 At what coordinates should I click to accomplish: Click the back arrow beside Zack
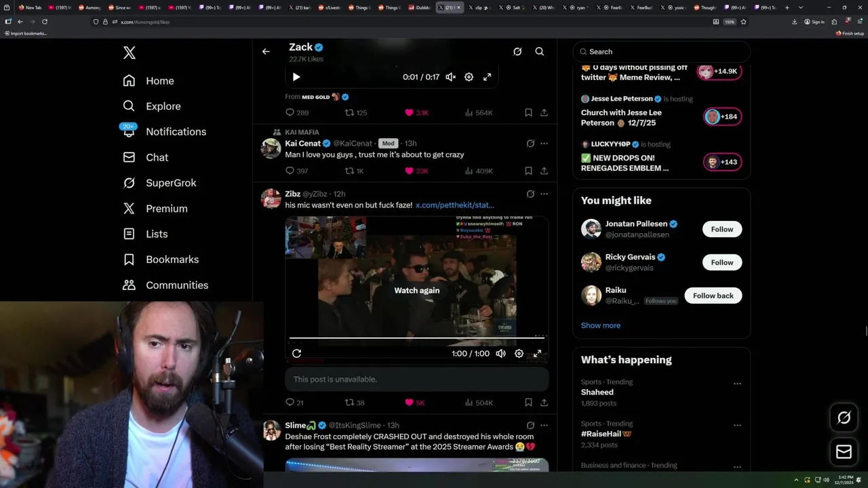pos(266,52)
